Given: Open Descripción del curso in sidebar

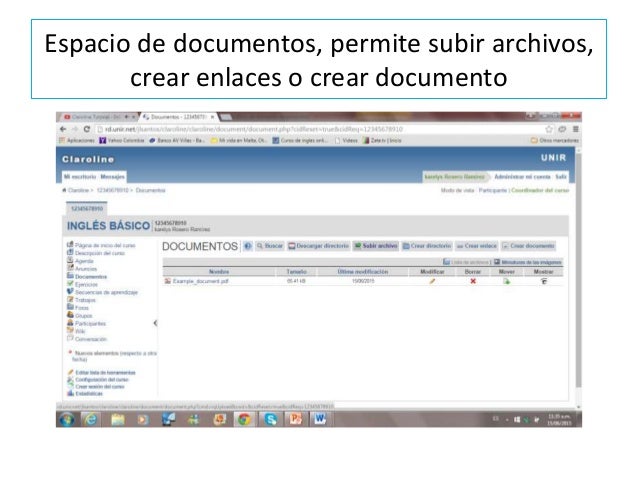Looking at the screenshot, I should tap(100, 253).
